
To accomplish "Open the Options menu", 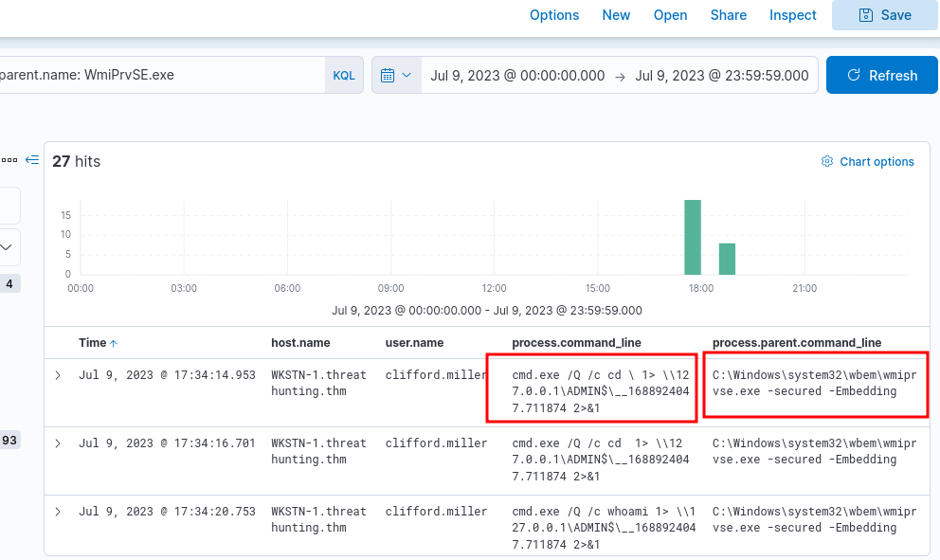I will (554, 15).
